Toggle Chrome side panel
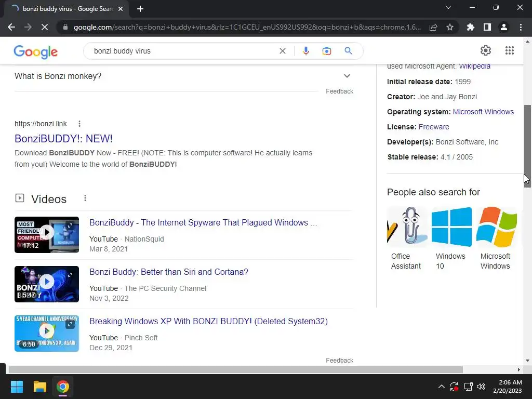Viewport: 532px width, 399px height. (x=487, y=27)
